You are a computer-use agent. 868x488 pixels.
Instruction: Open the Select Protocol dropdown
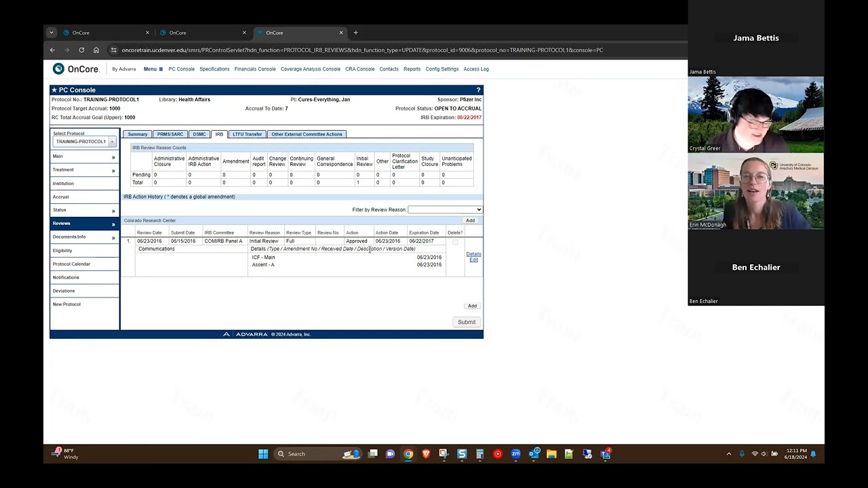pyautogui.click(x=84, y=142)
